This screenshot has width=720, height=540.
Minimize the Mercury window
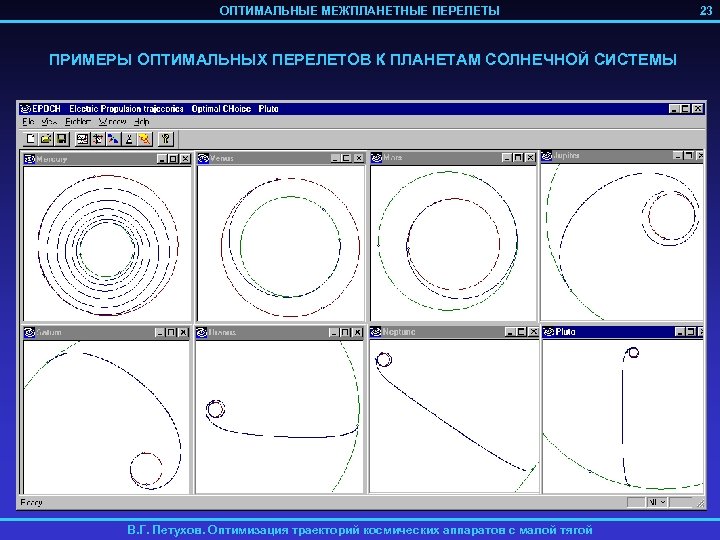[x=162, y=159]
